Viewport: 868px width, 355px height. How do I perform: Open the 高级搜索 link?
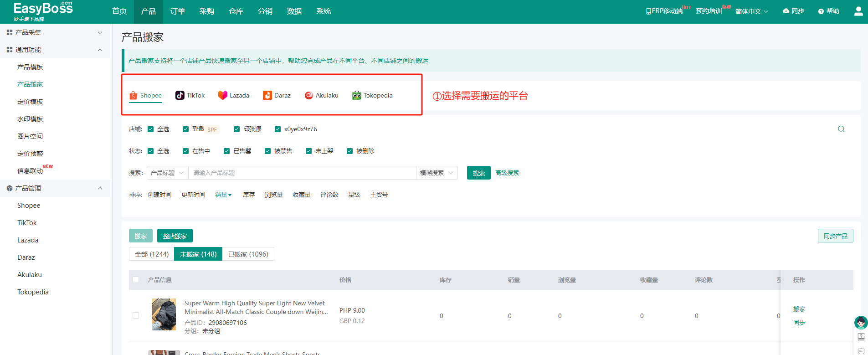[x=507, y=173]
